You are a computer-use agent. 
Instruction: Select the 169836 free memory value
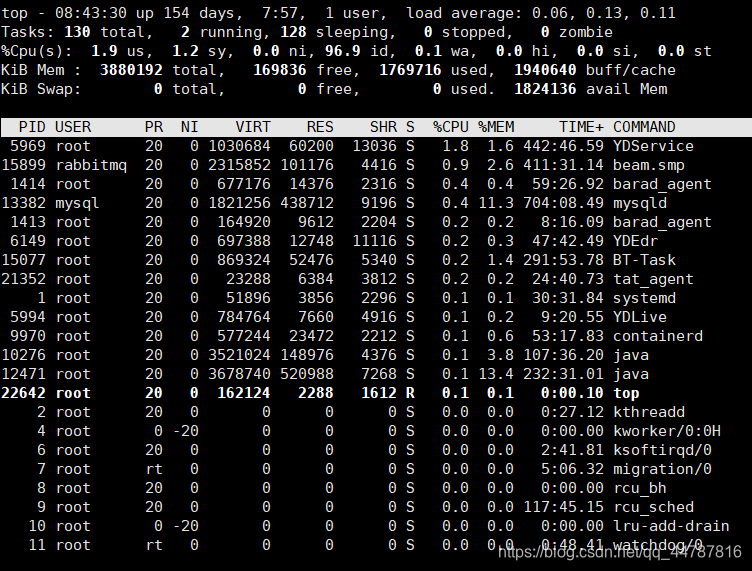(x=280, y=70)
